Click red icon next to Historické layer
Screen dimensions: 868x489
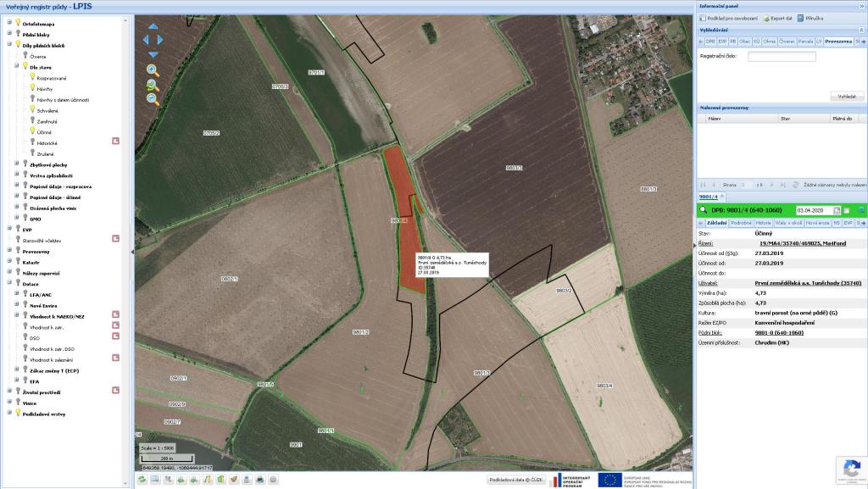[116, 142]
